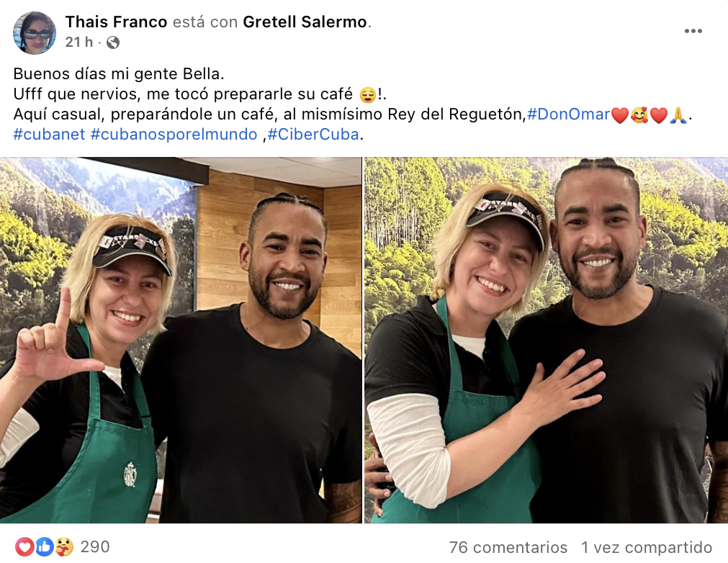Click the blue thumbs-up like reaction icon
The image size is (728, 563).
[x=44, y=547]
